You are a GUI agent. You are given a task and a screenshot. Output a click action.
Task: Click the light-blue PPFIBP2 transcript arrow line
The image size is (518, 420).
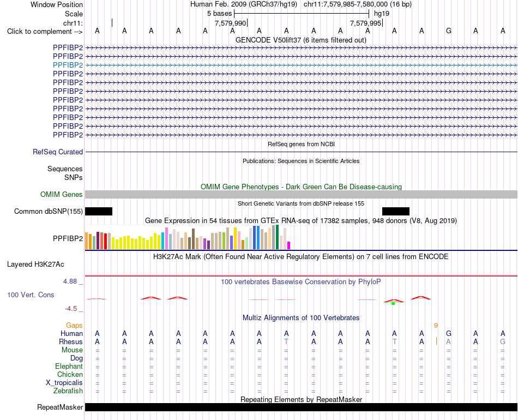301,65
